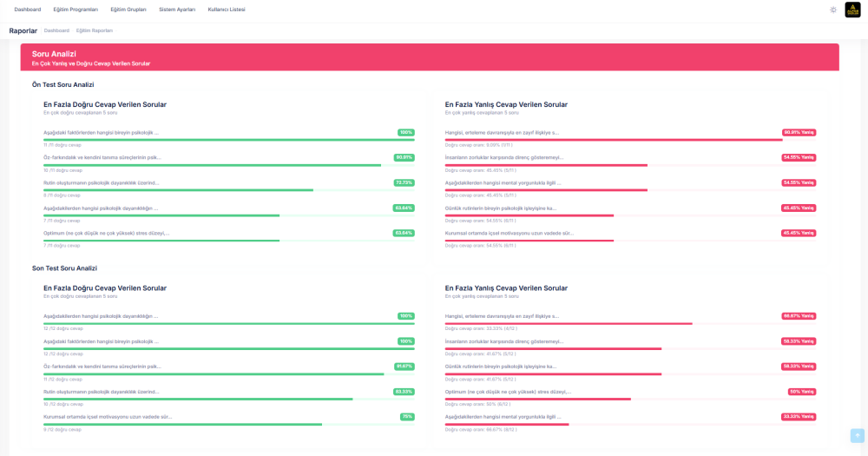Click the 100% badge in Ön Test correct answers

click(x=406, y=133)
